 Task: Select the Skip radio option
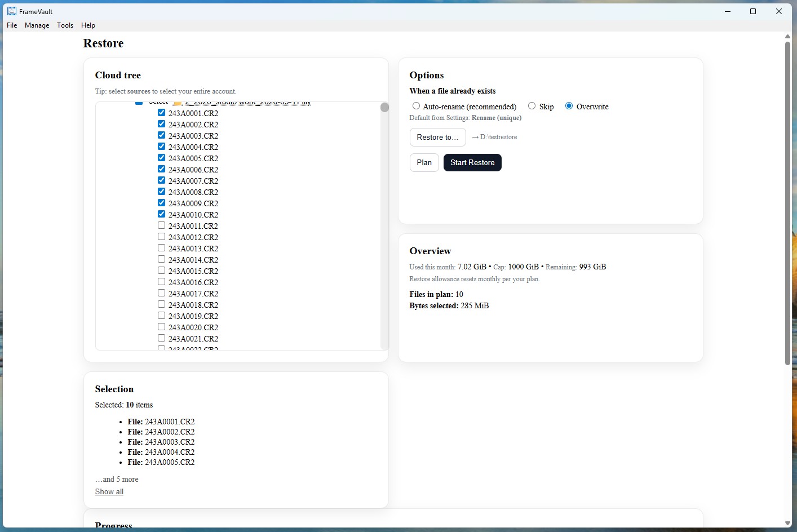click(x=532, y=105)
